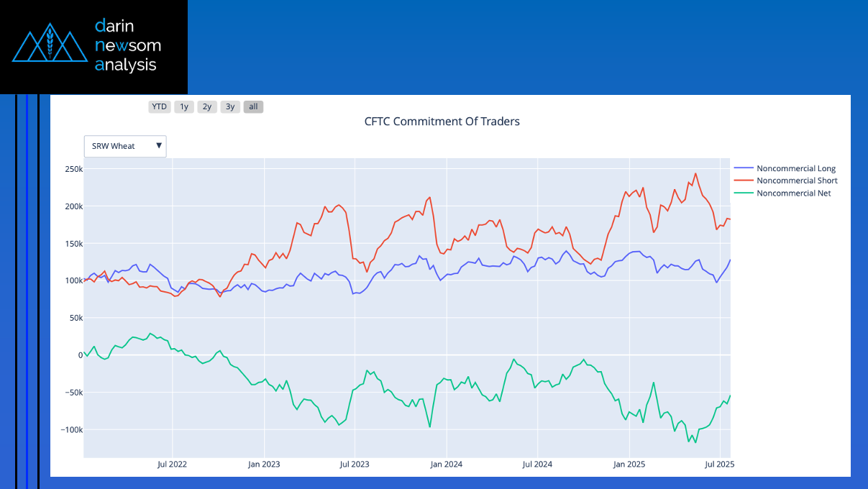Click the darin newsom analysis logo text
This screenshot has width=868, height=489.
click(127, 45)
